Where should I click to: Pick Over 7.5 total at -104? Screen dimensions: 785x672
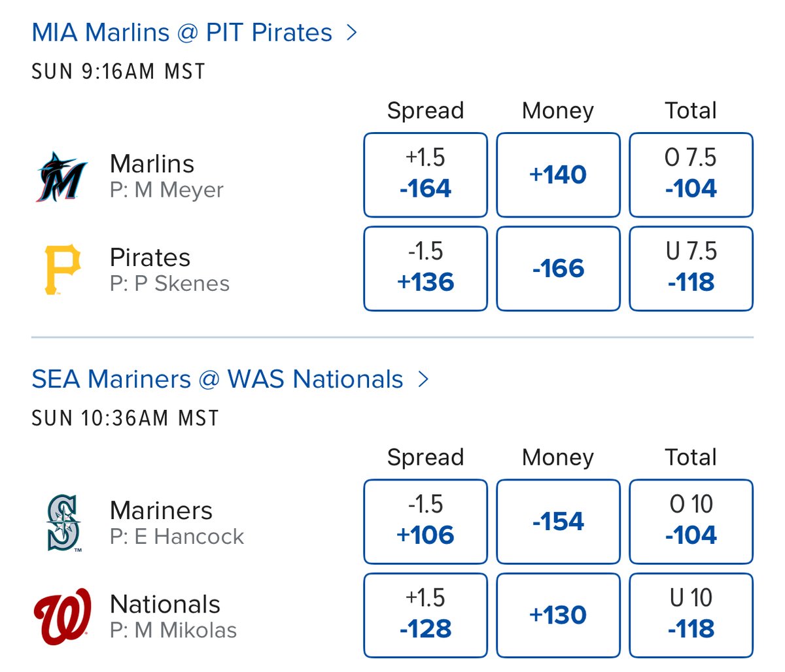pyautogui.click(x=691, y=175)
